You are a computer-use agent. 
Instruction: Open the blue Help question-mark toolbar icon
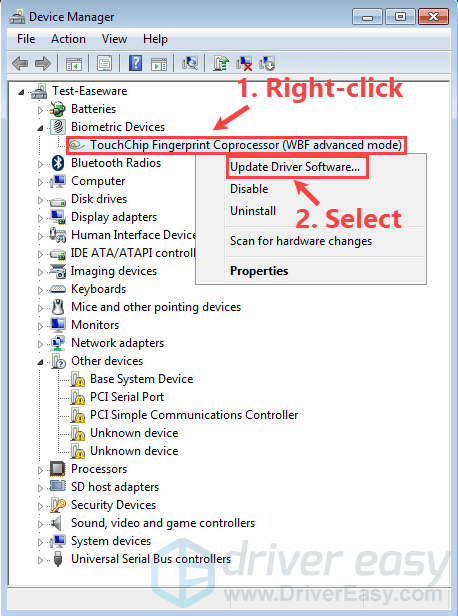click(135, 63)
